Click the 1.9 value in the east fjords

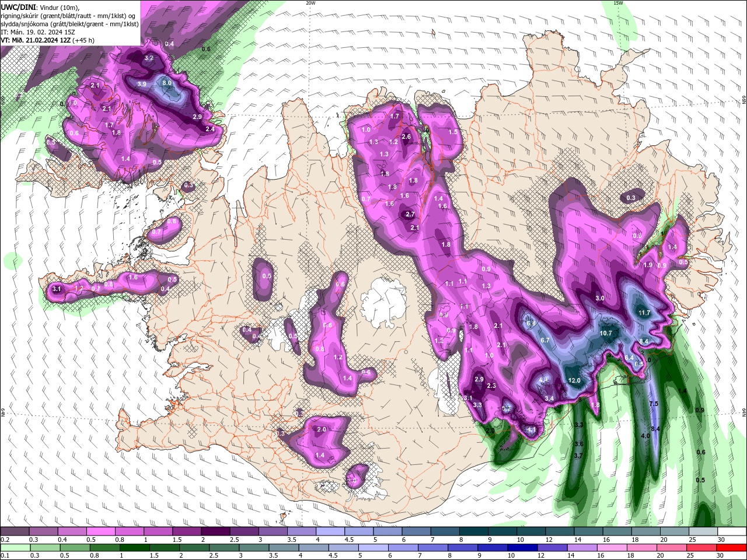[648, 265]
